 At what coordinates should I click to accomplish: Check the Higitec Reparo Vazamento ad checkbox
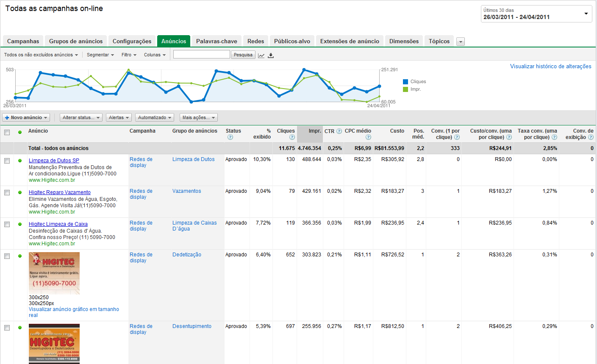[7, 192]
